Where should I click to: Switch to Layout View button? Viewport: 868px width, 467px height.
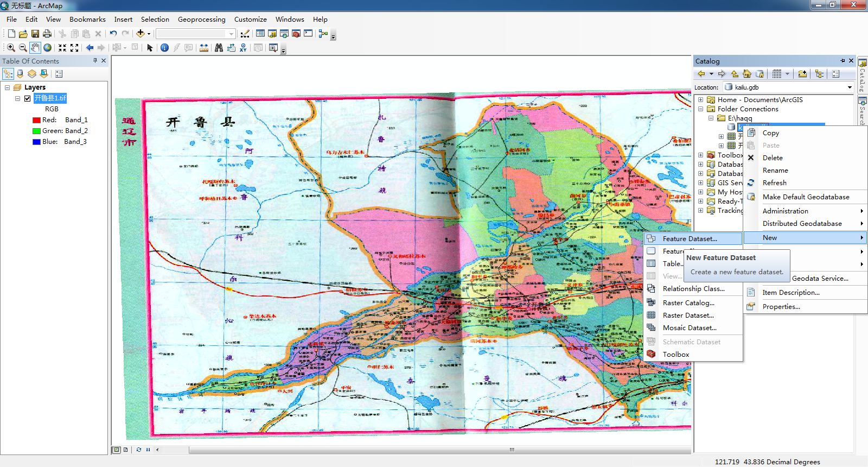[x=126, y=450]
